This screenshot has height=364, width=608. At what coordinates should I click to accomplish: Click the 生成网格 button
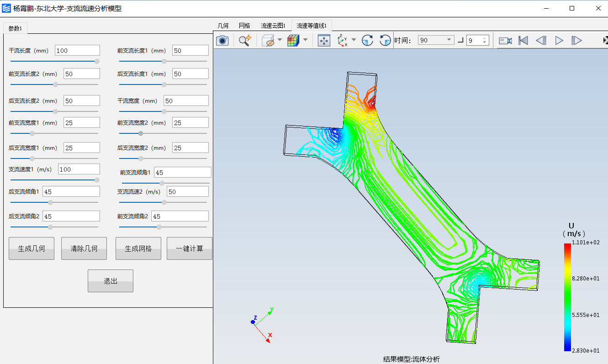[x=138, y=248]
